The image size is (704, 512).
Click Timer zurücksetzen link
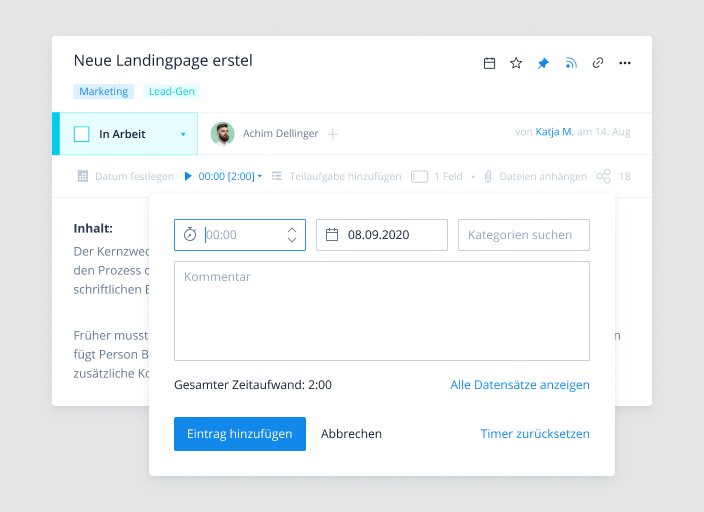point(535,434)
